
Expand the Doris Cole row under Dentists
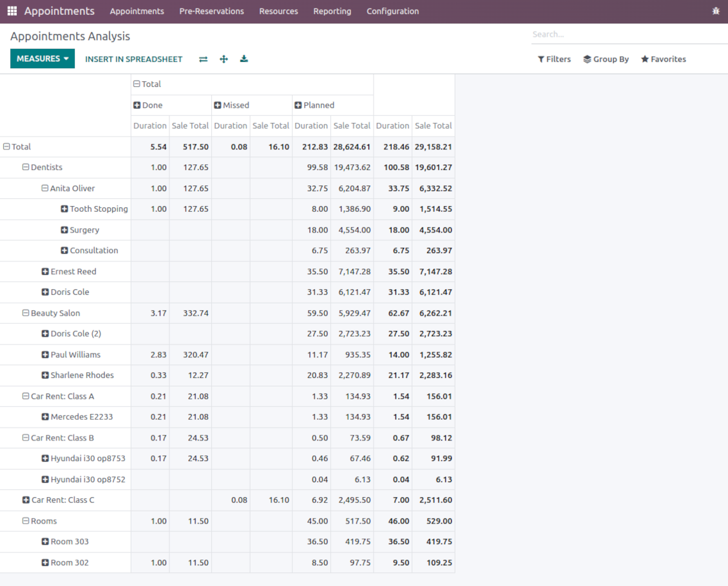pyautogui.click(x=66, y=292)
